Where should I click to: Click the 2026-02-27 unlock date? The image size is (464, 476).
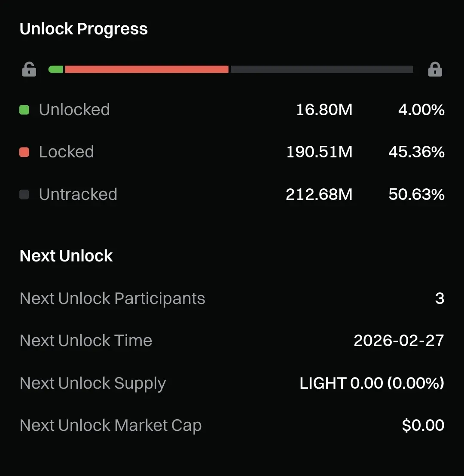[399, 341]
